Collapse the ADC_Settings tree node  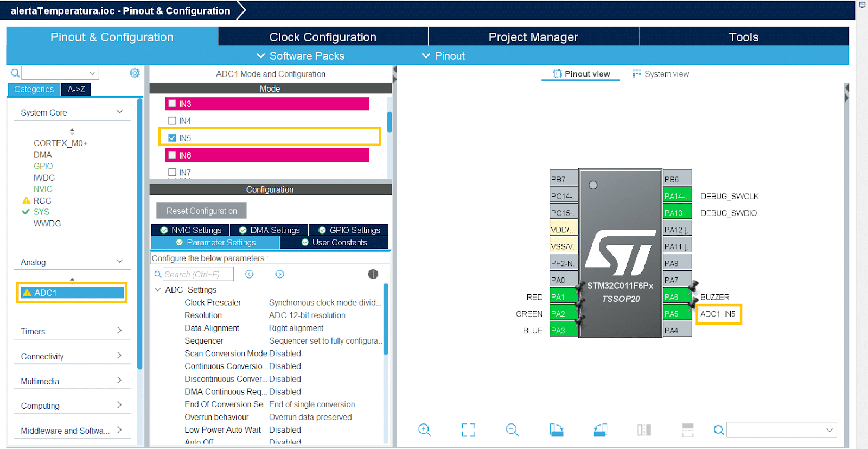(158, 290)
